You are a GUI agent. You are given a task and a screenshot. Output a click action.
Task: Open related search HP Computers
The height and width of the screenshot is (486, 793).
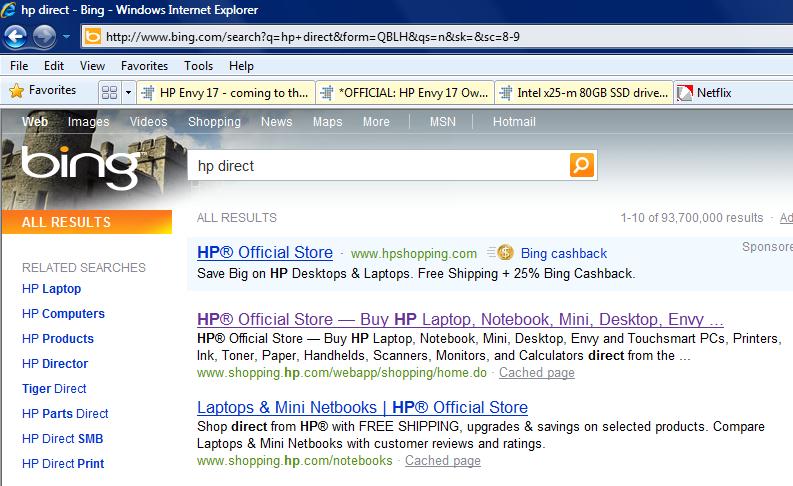63,314
